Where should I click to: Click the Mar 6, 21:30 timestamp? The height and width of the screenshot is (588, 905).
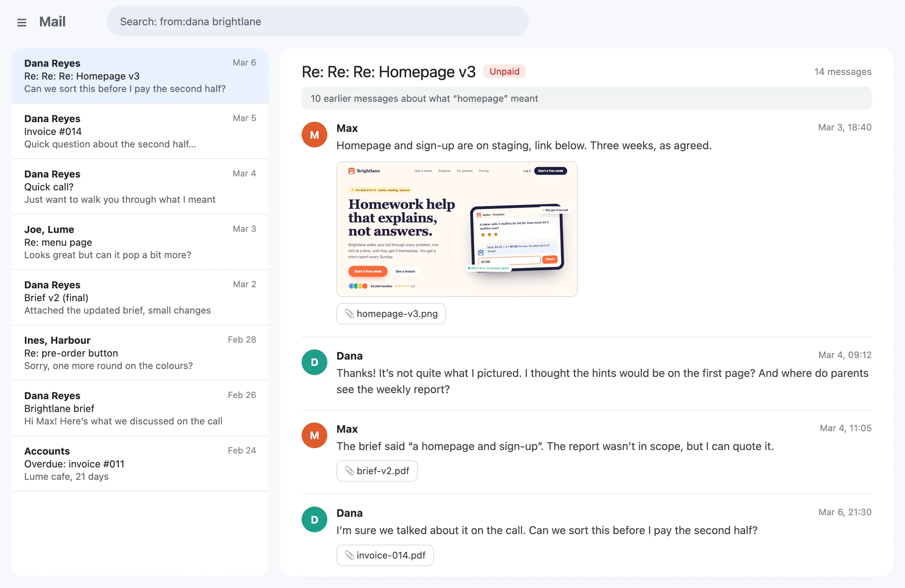coord(845,512)
